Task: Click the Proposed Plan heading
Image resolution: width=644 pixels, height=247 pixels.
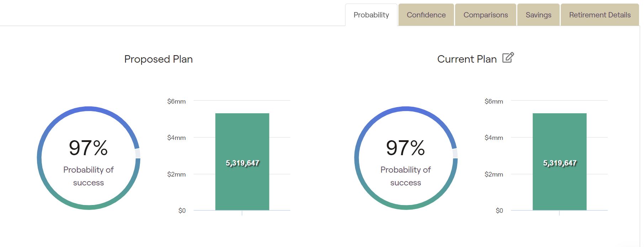Action: tap(158, 59)
